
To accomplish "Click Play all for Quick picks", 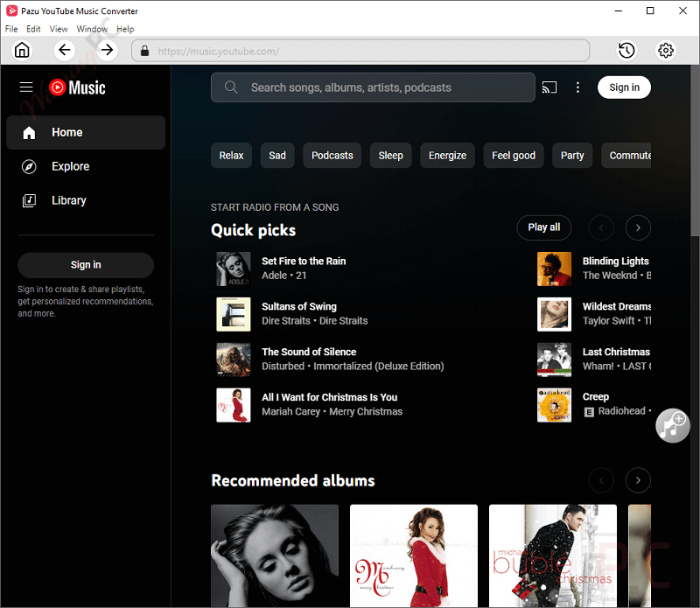I will click(543, 227).
